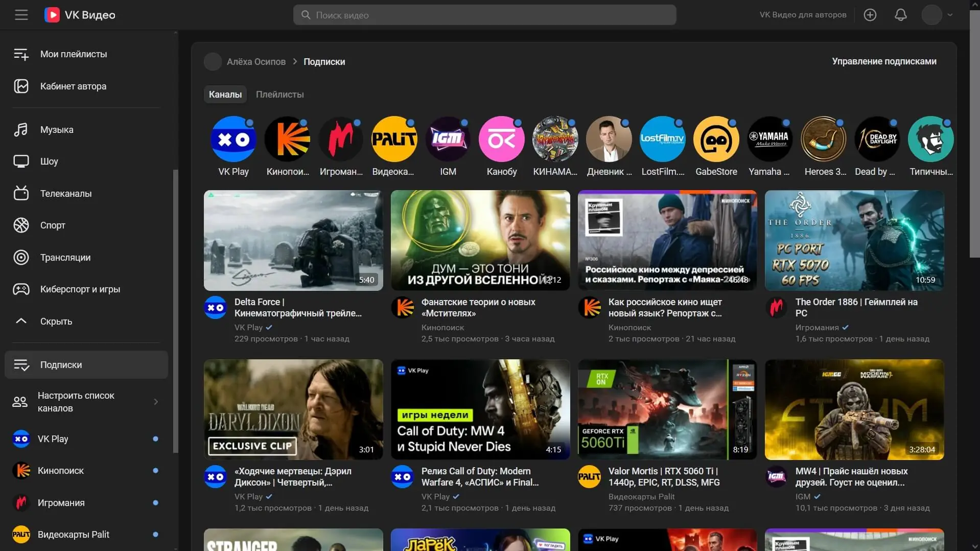Open the hamburger menu icon

[21, 15]
